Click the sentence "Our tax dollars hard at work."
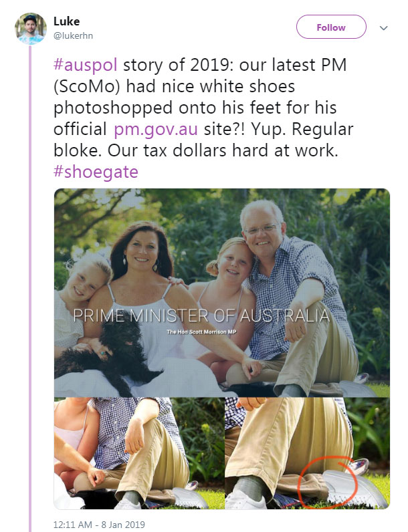 [x=223, y=150]
